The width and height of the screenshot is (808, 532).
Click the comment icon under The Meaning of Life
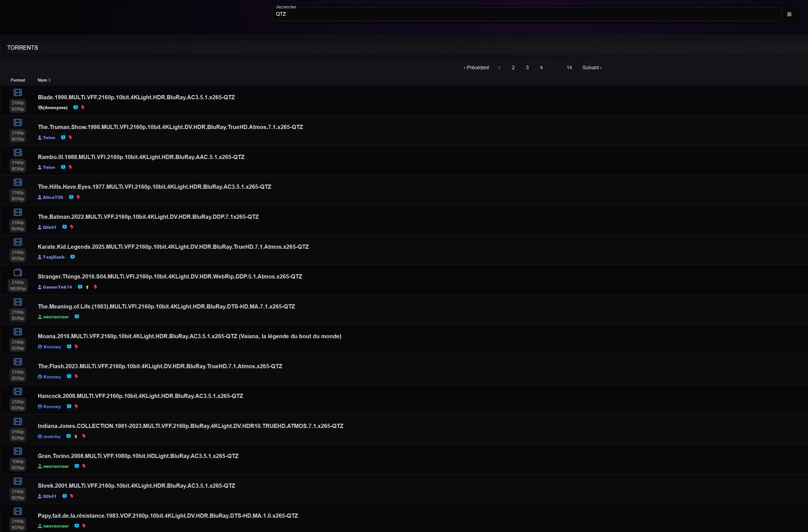click(x=77, y=317)
